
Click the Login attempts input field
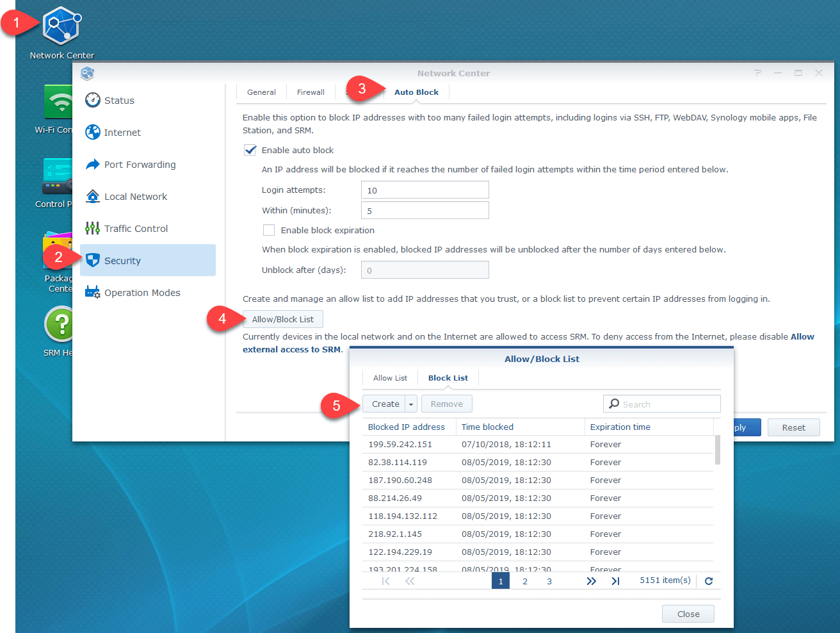425,190
